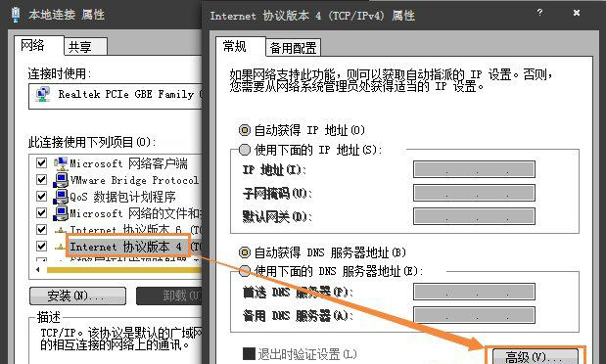Viewport: 606px width, 364px height.
Task: Toggle 退出时验证设置 checkbox
Action: tap(249, 353)
